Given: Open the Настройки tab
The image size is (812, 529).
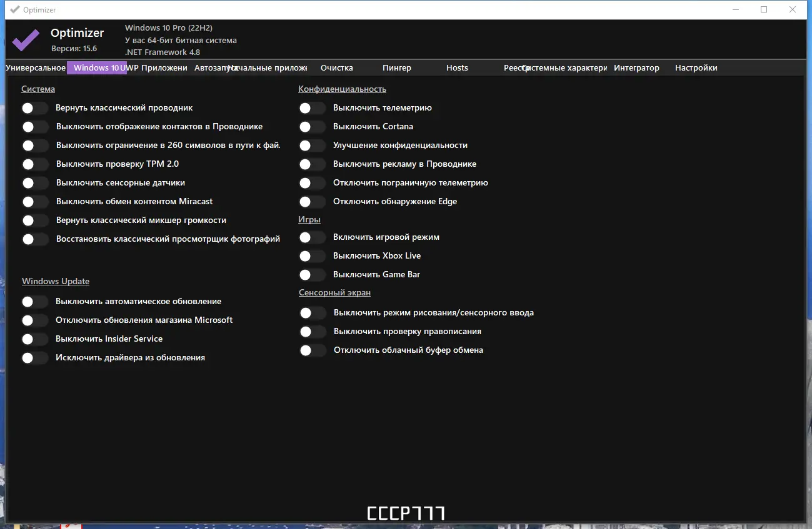Looking at the screenshot, I should (696, 67).
